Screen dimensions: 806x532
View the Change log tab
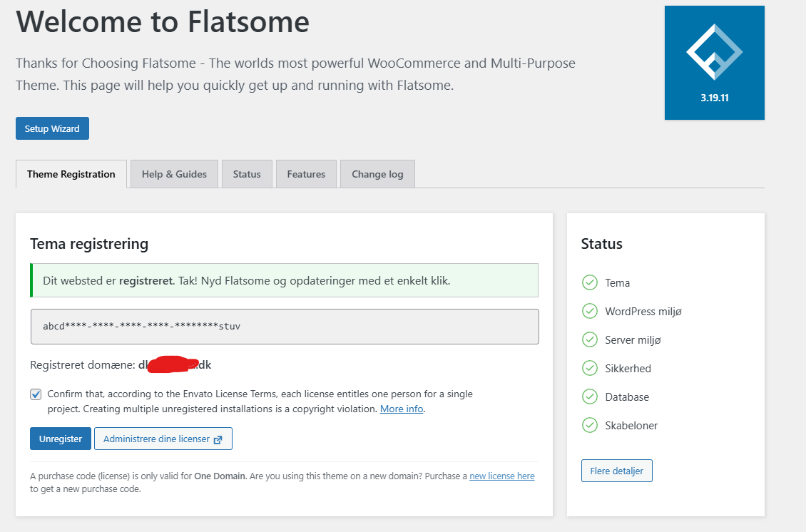pyautogui.click(x=377, y=175)
